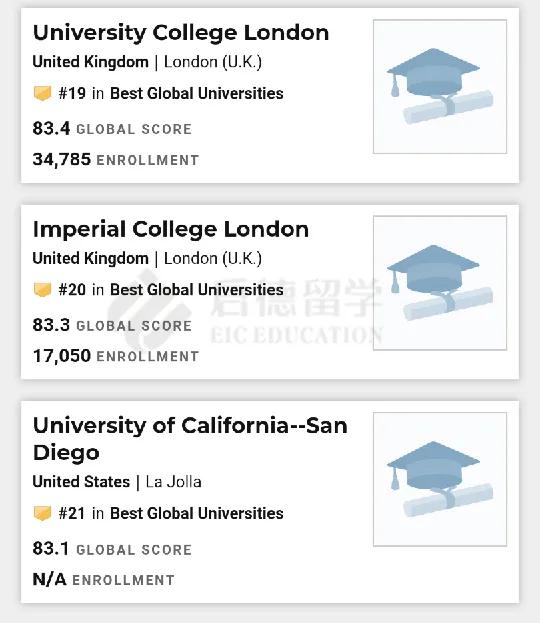Click UC San Diego graduation cap thumbnail
This screenshot has width=540, height=623.
[x=440, y=479]
